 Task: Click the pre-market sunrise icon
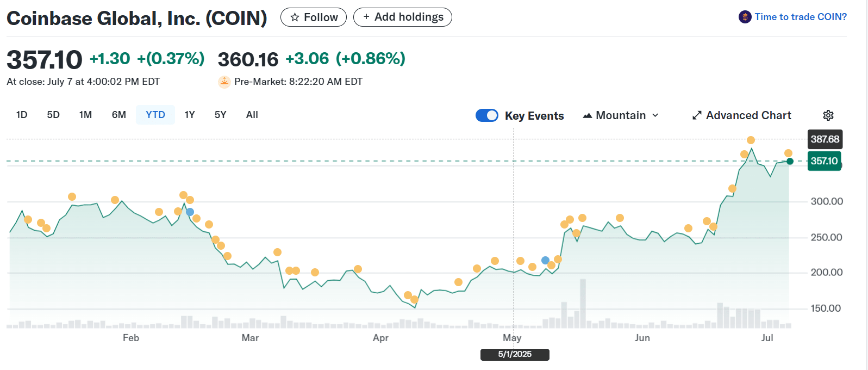tap(224, 82)
